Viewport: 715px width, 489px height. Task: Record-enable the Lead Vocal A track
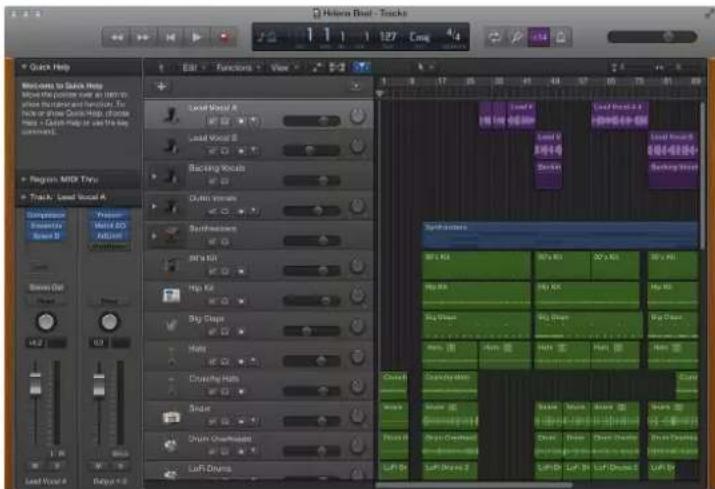click(x=241, y=121)
